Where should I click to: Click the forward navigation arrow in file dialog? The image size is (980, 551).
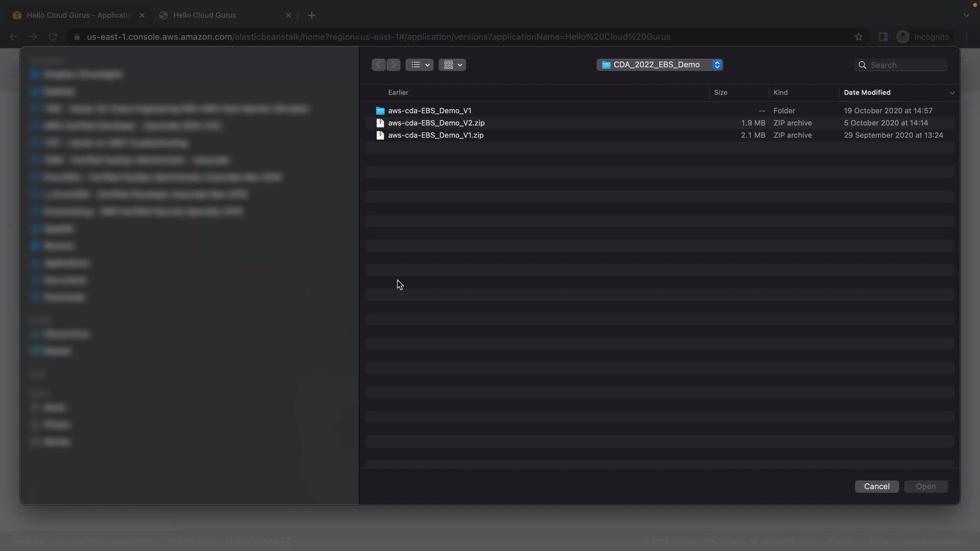click(394, 65)
